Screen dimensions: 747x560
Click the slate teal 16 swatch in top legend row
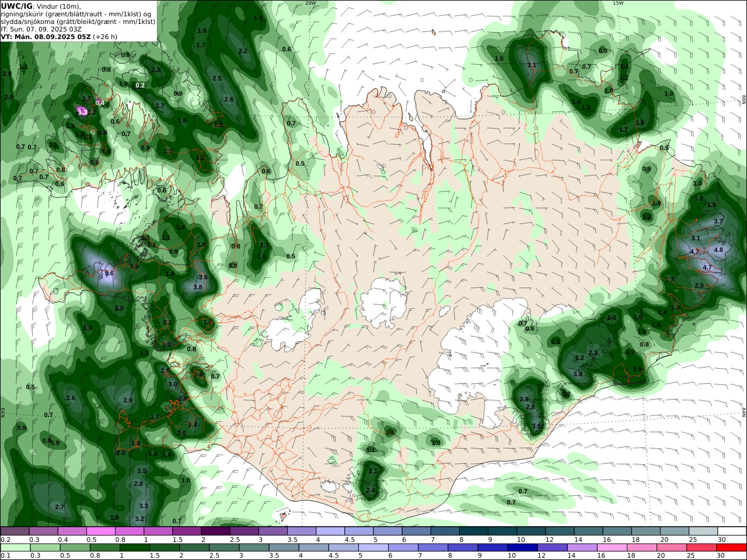pyautogui.click(x=617, y=531)
